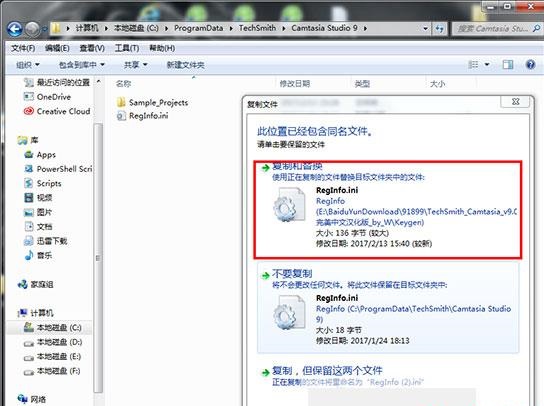Open 图片 library in the sidebar
Image resolution: width=544 pixels, height=406 pixels.
tap(38, 212)
